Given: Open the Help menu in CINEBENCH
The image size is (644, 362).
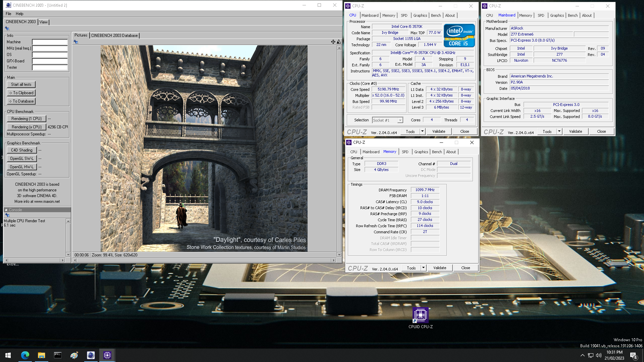Looking at the screenshot, I should (x=19, y=14).
